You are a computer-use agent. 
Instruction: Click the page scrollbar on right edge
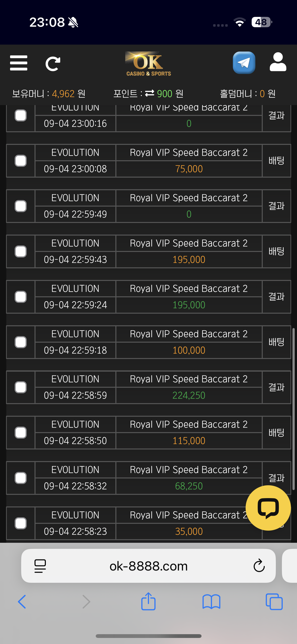(293, 408)
